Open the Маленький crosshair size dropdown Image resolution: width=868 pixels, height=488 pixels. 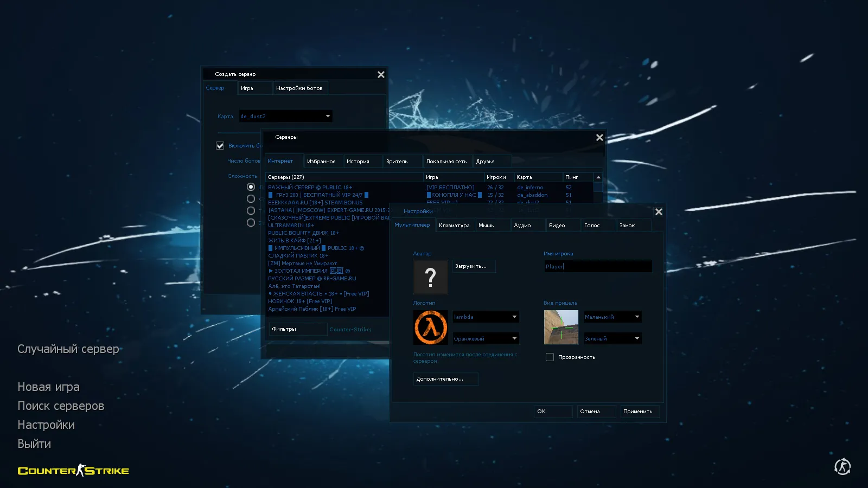click(x=612, y=316)
